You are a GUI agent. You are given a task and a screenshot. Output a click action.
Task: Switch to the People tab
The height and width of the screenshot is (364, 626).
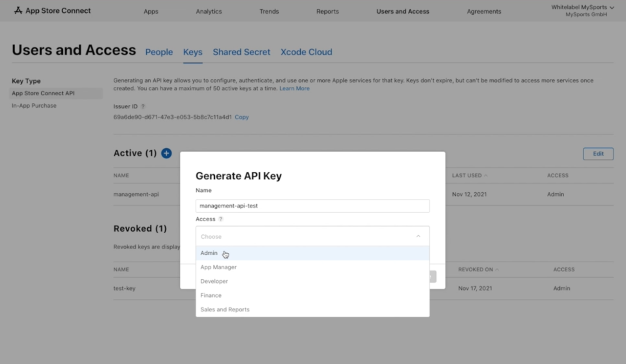(159, 52)
